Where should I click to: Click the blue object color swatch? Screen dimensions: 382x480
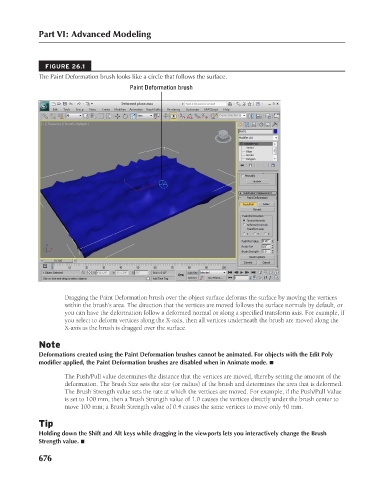275,131
